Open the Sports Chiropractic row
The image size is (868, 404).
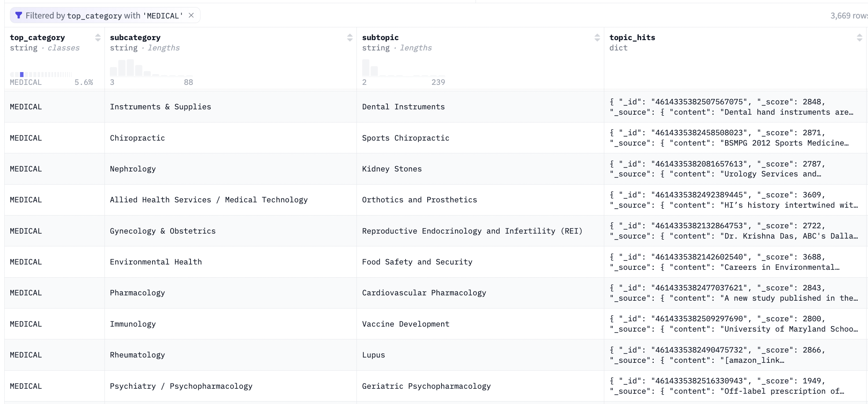coord(405,138)
